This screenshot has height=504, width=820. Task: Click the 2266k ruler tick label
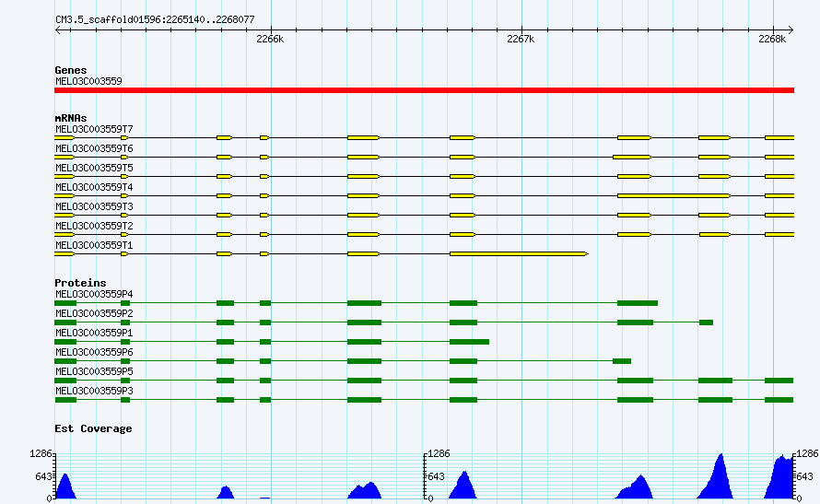click(270, 40)
